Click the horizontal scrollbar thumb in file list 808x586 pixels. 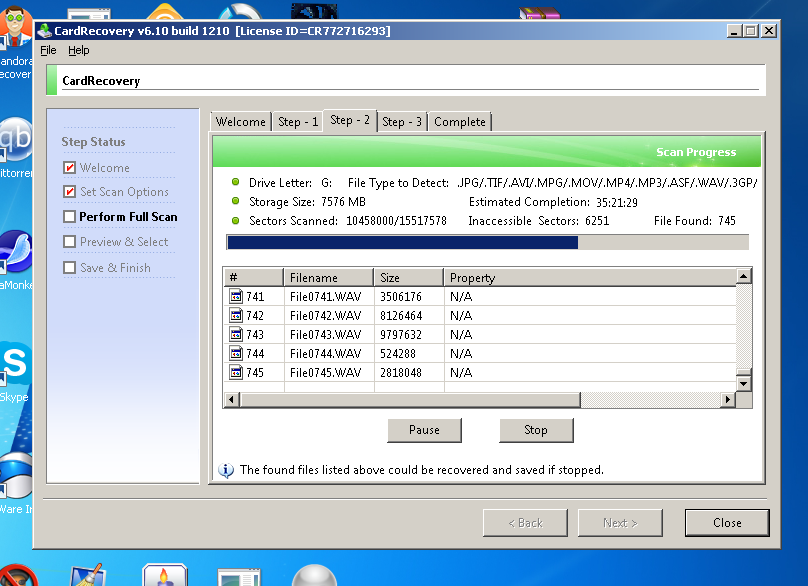pyautogui.click(x=410, y=399)
